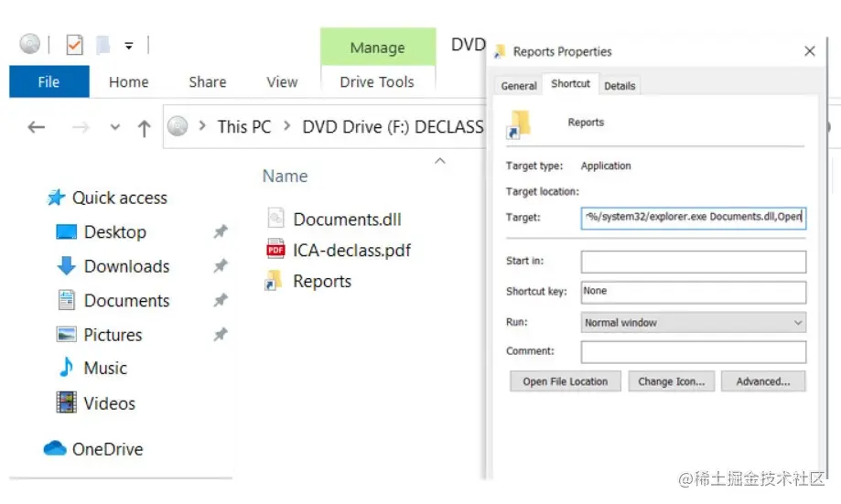Click the Quick access star icon
Screen dimensions: 841x504
(57, 198)
